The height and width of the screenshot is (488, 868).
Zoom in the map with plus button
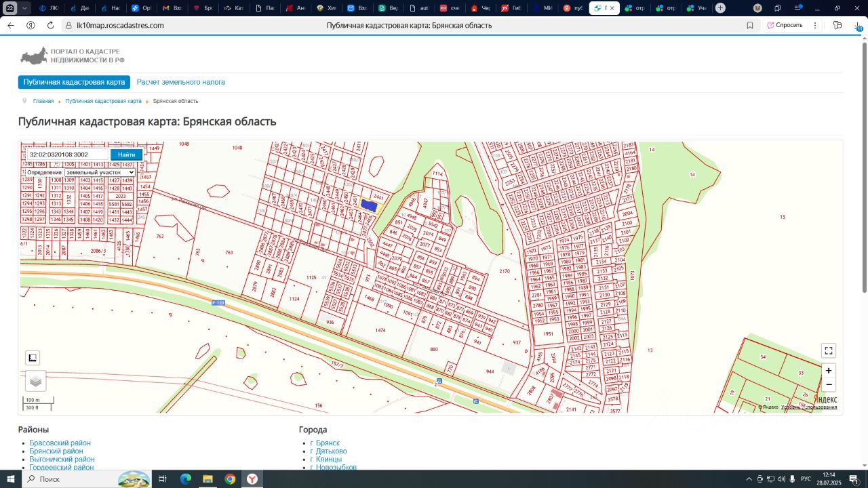[x=828, y=371]
